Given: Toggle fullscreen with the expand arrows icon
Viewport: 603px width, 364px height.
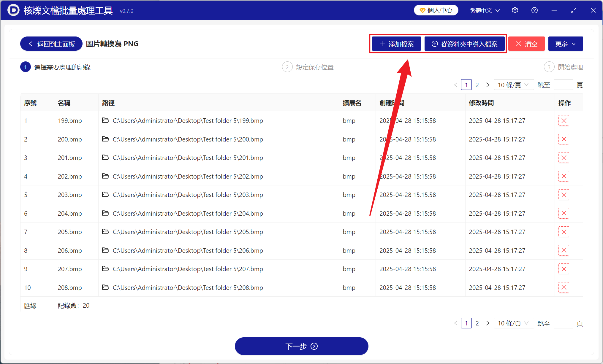Looking at the screenshot, I should click(574, 10).
